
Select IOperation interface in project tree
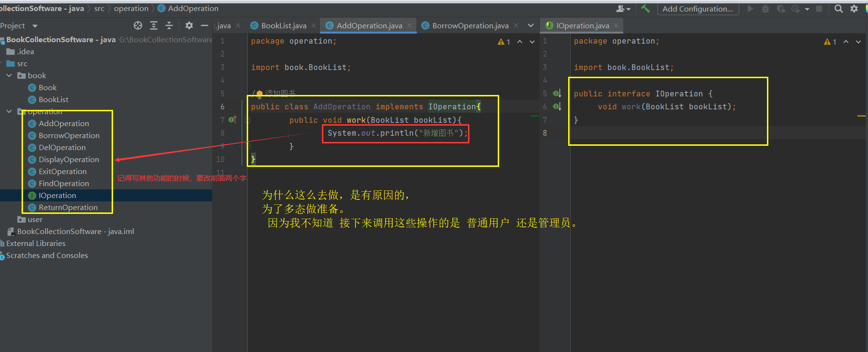click(52, 195)
